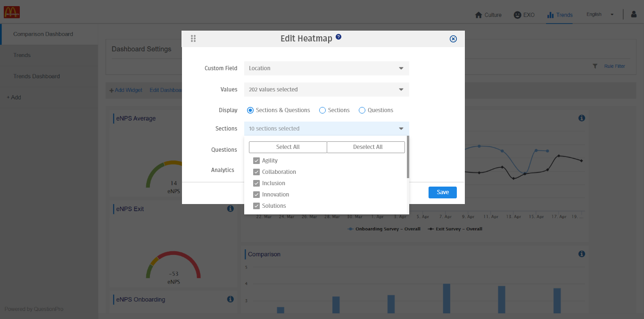The height and width of the screenshot is (319, 644).
Task: Save the heatmap settings
Action: 442,192
